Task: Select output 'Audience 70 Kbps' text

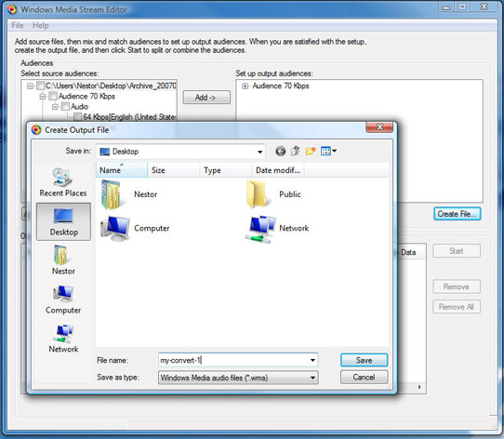Action: click(281, 86)
